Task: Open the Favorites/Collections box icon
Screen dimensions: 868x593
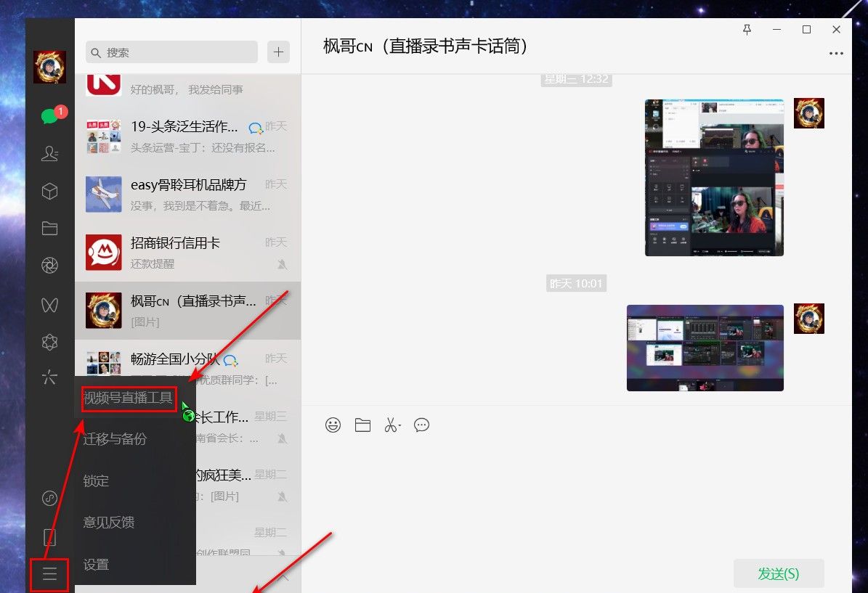Action: [49, 191]
